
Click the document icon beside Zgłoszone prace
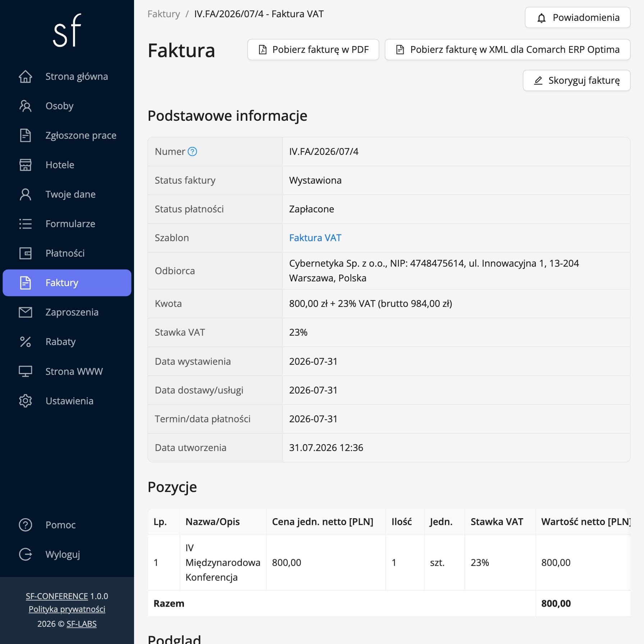pyautogui.click(x=25, y=135)
